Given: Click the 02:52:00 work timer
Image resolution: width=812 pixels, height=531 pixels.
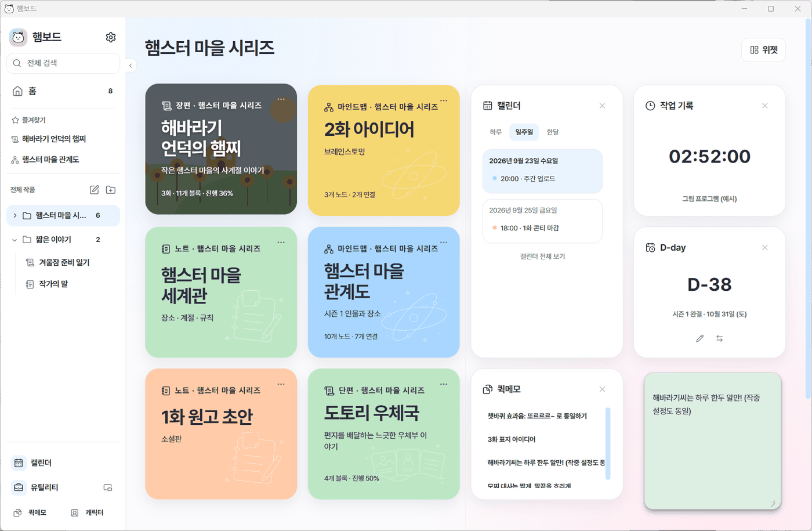Looking at the screenshot, I should coord(709,156).
